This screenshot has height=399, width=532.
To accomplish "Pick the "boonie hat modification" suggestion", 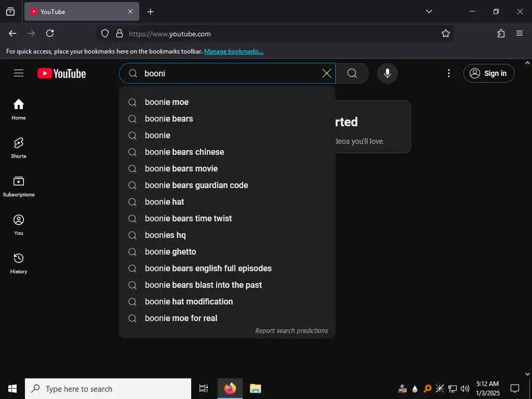I will tap(228, 302).
